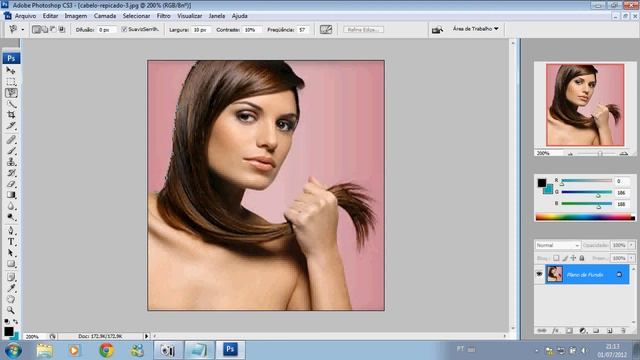Open the Imagem menu

[76, 16]
